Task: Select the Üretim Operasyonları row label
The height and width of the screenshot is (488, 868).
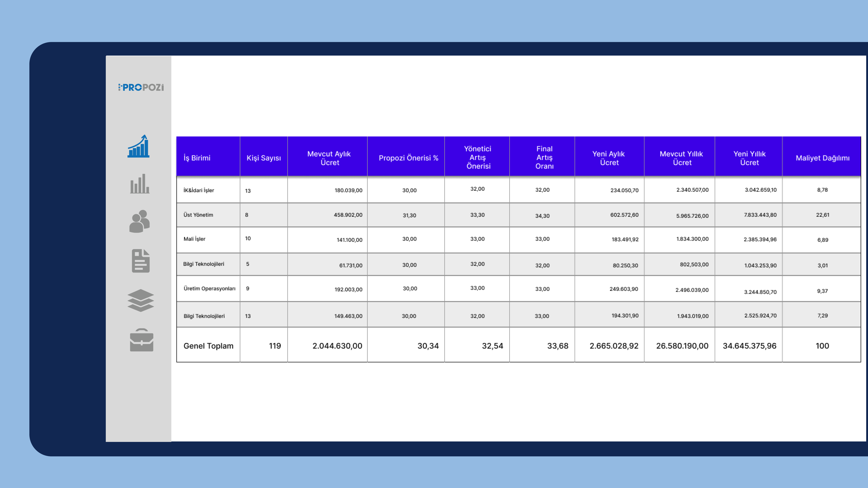Action: point(209,289)
